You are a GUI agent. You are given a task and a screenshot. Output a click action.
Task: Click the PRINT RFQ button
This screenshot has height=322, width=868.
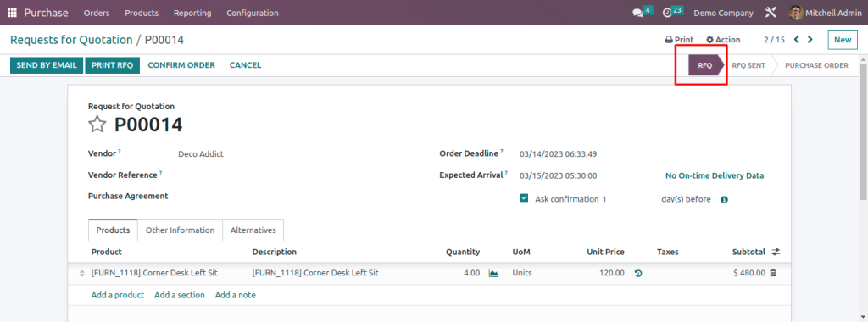coord(113,65)
